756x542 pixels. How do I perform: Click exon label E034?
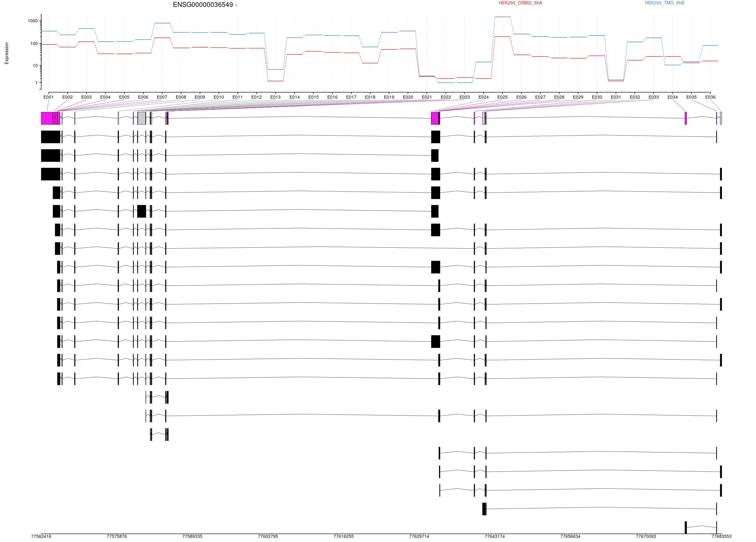click(x=673, y=97)
